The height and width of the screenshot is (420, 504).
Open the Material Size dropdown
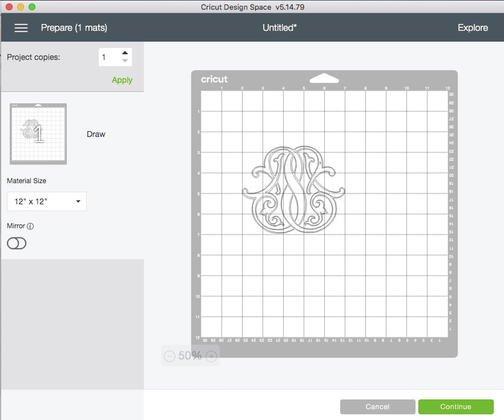[x=47, y=201]
